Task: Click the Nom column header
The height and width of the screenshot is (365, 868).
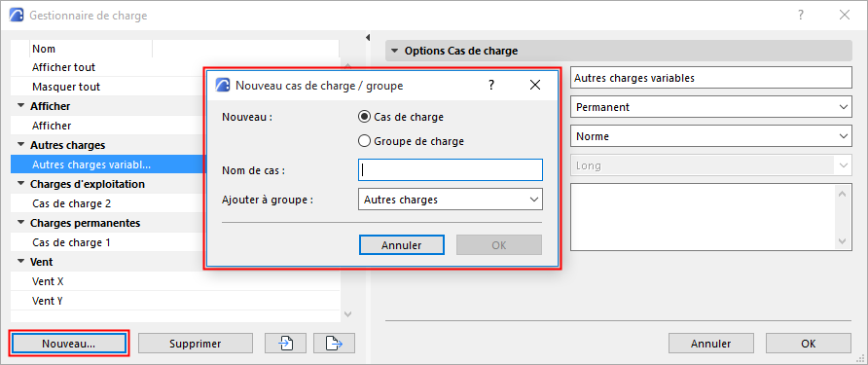Action: click(x=90, y=49)
